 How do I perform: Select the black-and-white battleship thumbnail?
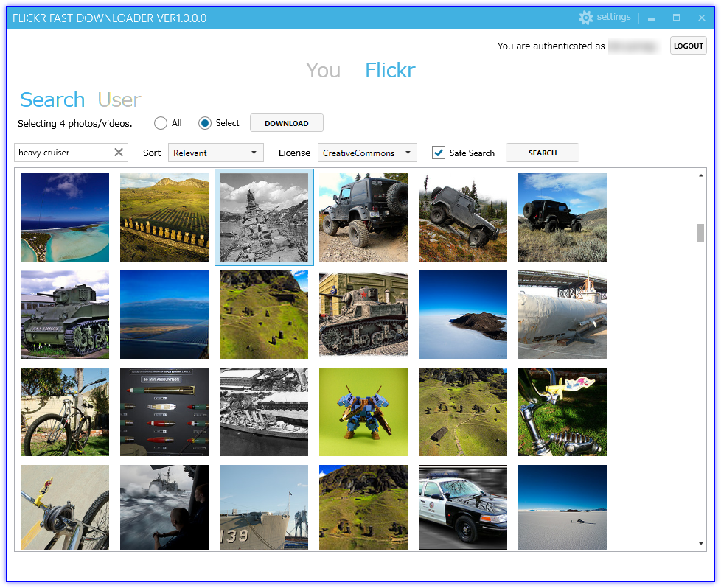[x=264, y=217]
